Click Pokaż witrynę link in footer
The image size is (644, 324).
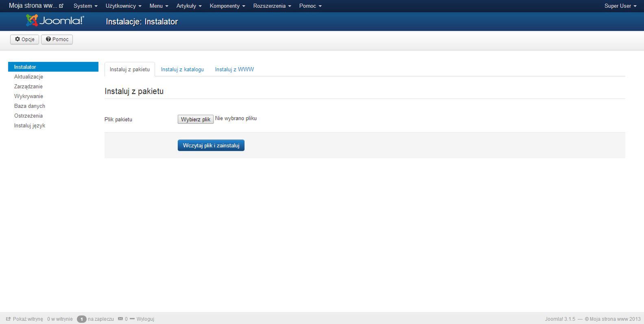point(28,319)
